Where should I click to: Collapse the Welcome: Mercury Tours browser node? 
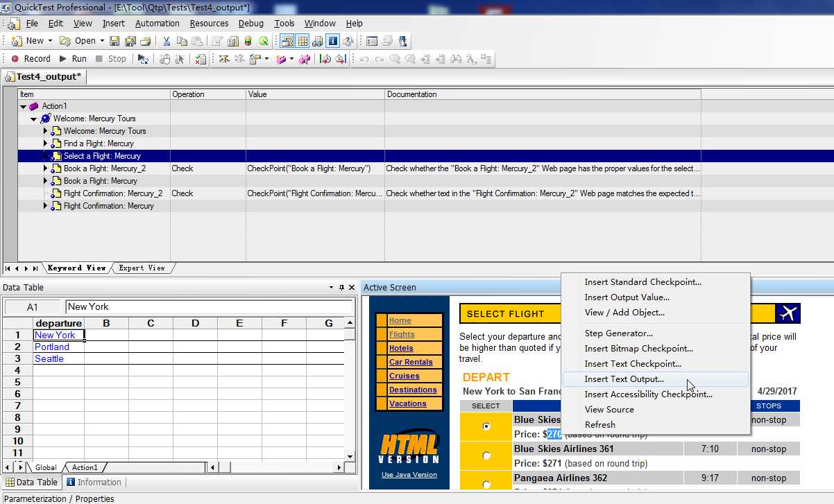point(33,119)
